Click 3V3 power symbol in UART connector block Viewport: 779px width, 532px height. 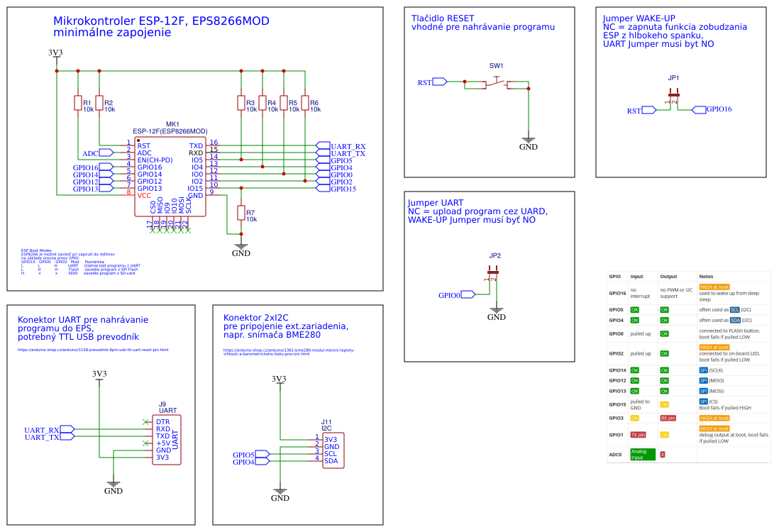pos(99,376)
